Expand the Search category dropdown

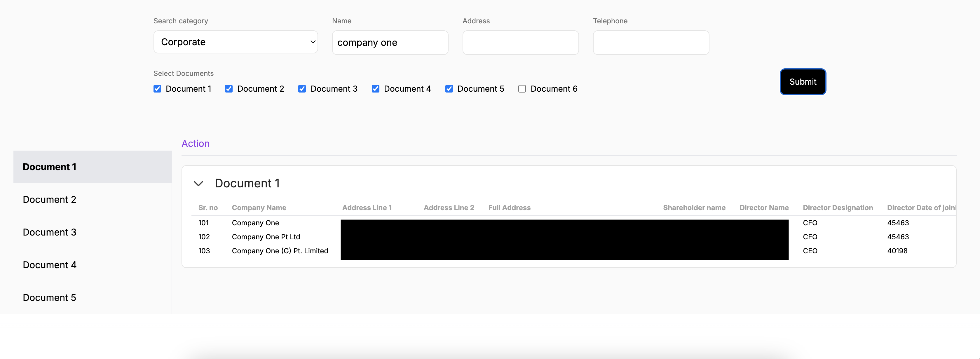point(236,42)
